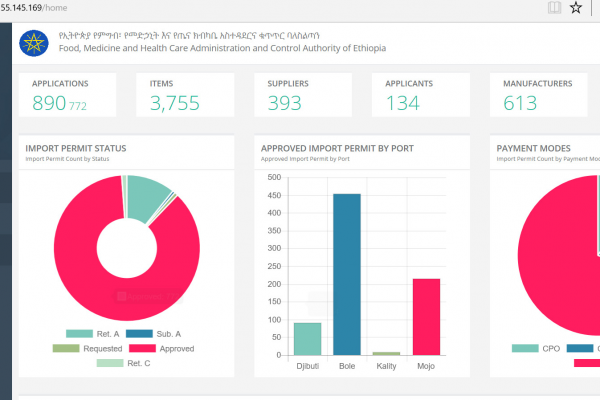Image resolution: width=600 pixels, height=400 pixels.
Task: Toggle the Sub. A legend item
Action: pos(156,333)
